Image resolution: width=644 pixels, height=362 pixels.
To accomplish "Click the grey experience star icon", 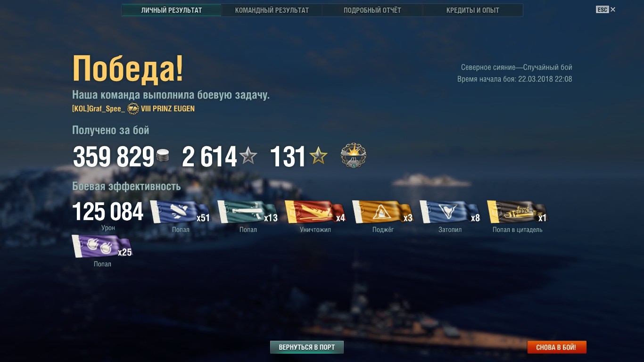I will point(248,156).
